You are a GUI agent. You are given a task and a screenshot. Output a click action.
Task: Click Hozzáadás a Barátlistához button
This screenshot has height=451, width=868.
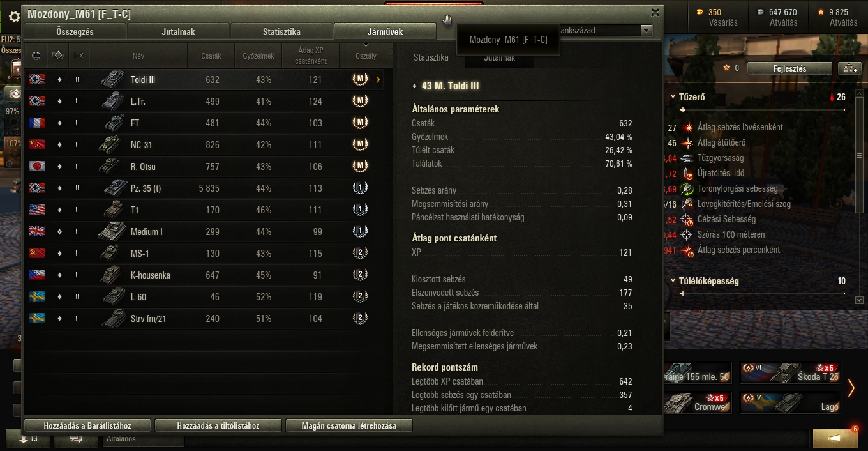coord(87,425)
